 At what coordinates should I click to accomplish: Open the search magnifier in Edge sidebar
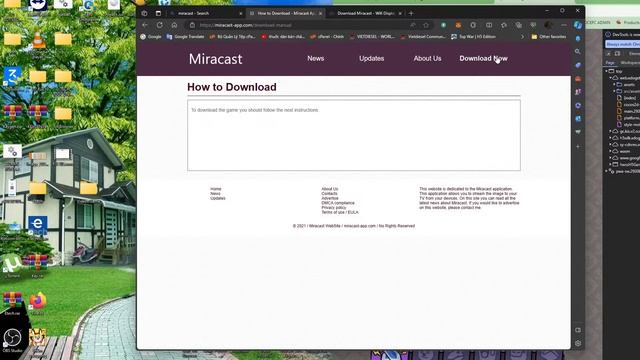point(578,51)
